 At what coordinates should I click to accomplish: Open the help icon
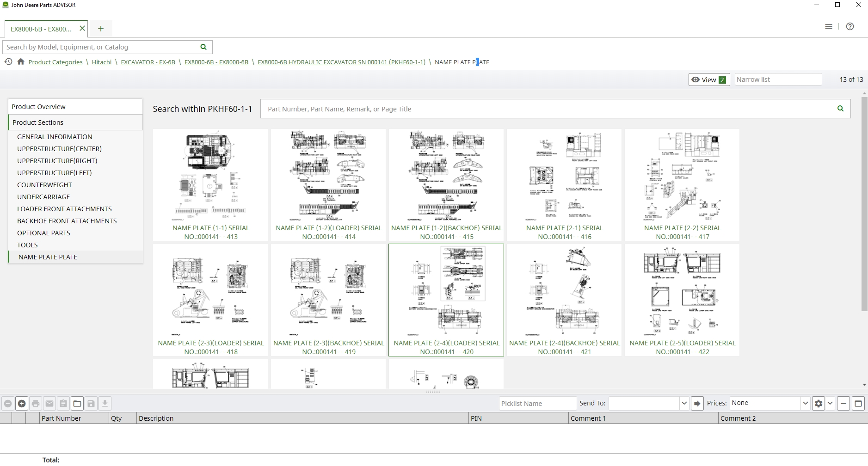tap(850, 26)
